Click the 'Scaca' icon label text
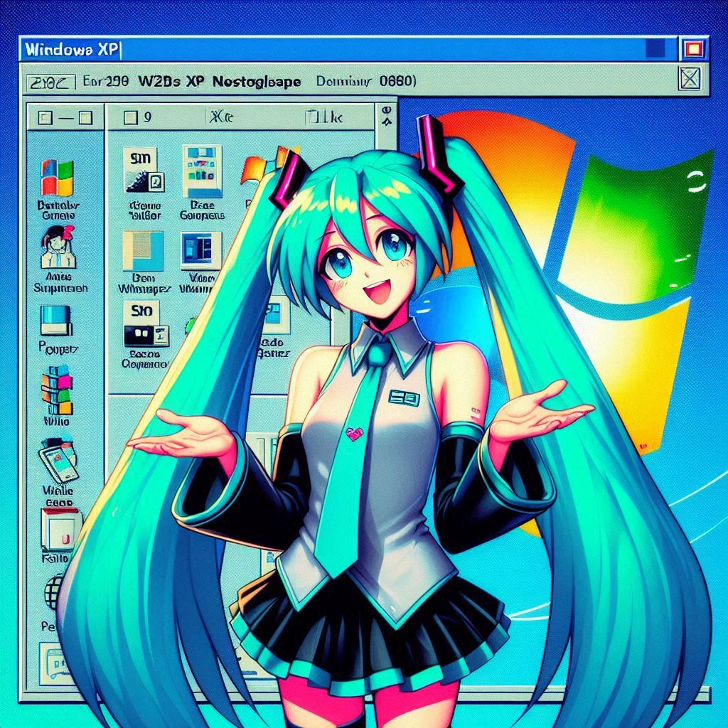Screen dimensions: 728x728 coord(145,358)
